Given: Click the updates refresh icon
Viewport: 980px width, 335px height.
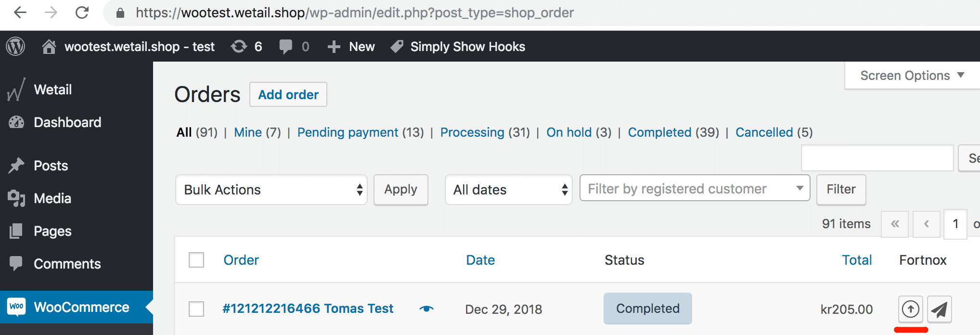Looking at the screenshot, I should tap(239, 47).
